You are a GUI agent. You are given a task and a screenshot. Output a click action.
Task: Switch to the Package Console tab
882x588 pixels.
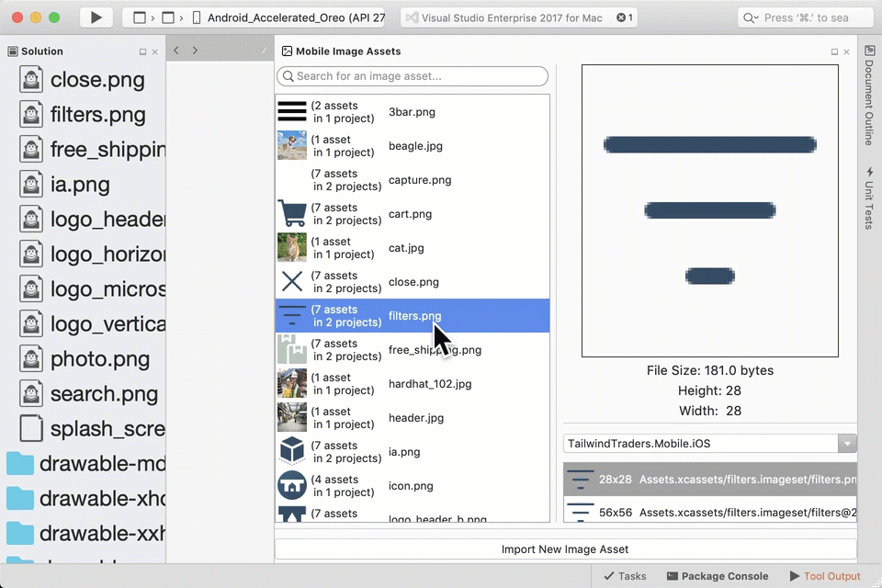click(x=718, y=576)
